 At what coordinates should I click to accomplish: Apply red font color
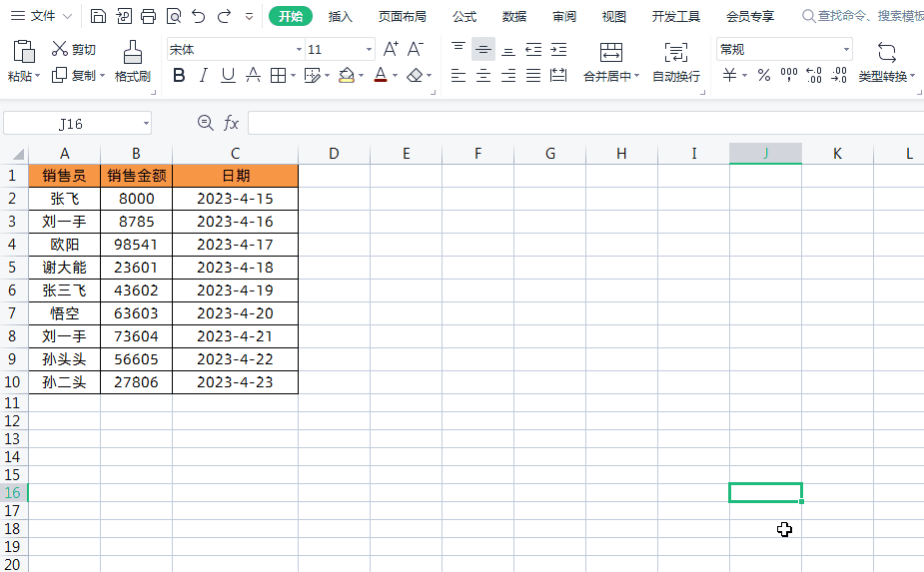tap(381, 76)
